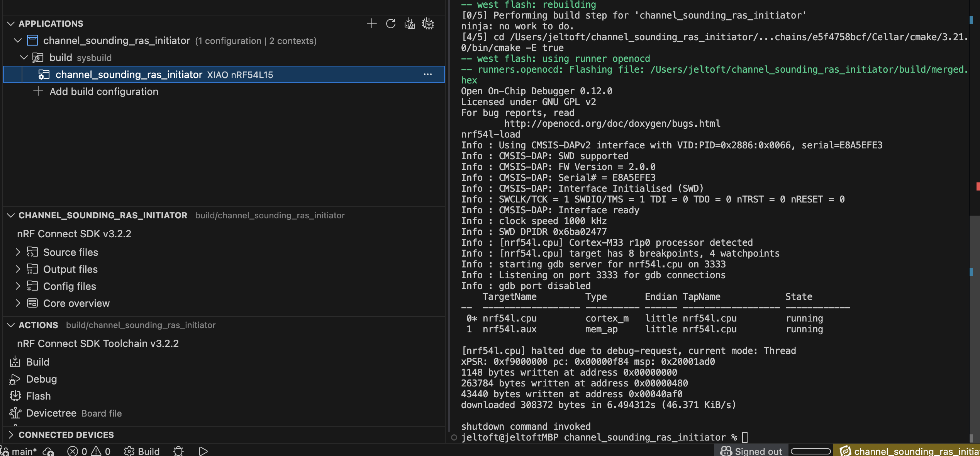980x456 pixels.
Task: Click the cloud sync icon next to main branch
Action: [x=49, y=451]
